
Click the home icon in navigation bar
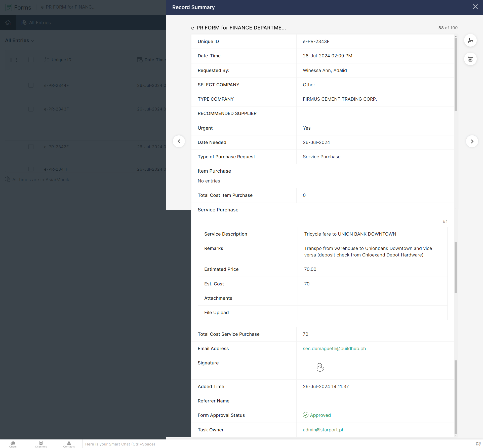[x=8, y=23]
